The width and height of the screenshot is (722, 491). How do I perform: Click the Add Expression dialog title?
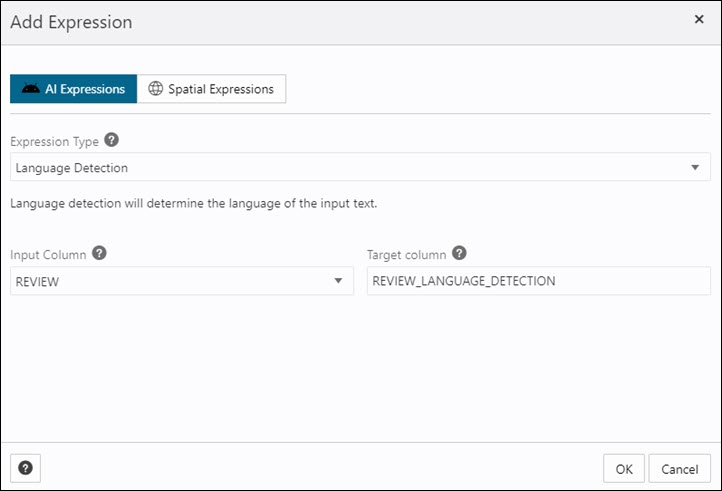pos(71,21)
